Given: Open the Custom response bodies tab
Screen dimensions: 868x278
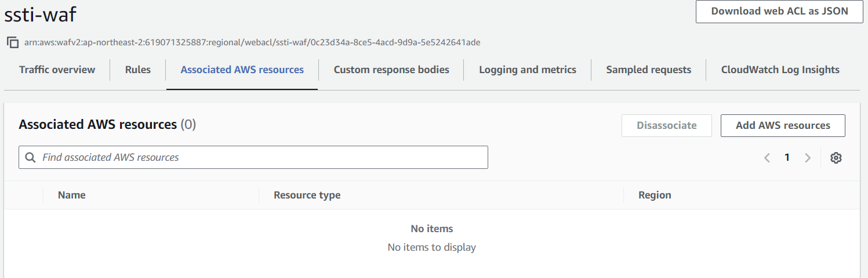Looking at the screenshot, I should pyautogui.click(x=391, y=70).
